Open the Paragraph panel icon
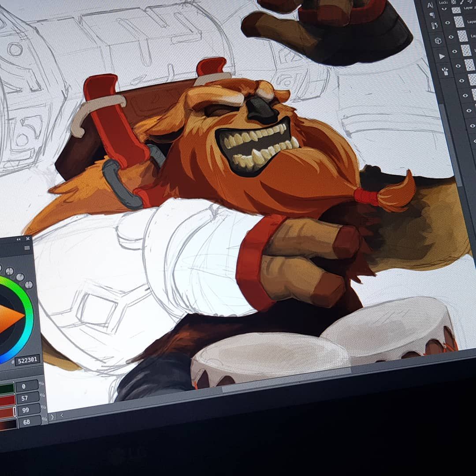 432,16
